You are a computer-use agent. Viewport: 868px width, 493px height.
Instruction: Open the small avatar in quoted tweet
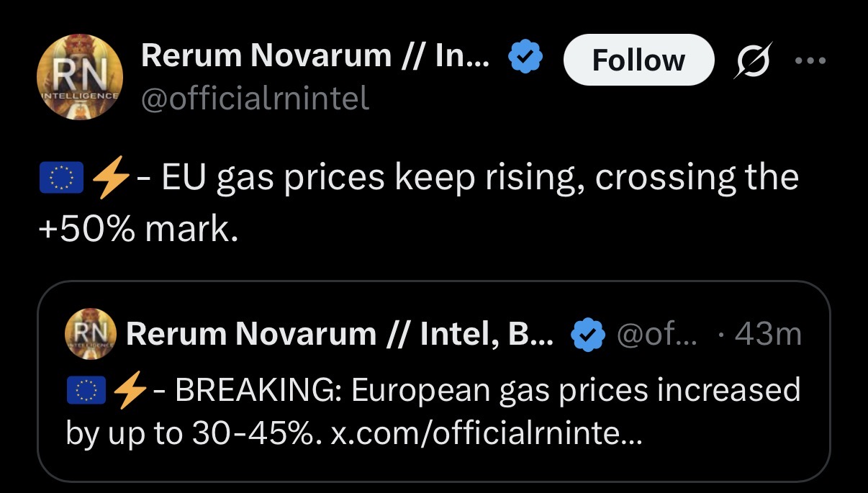tap(90, 333)
